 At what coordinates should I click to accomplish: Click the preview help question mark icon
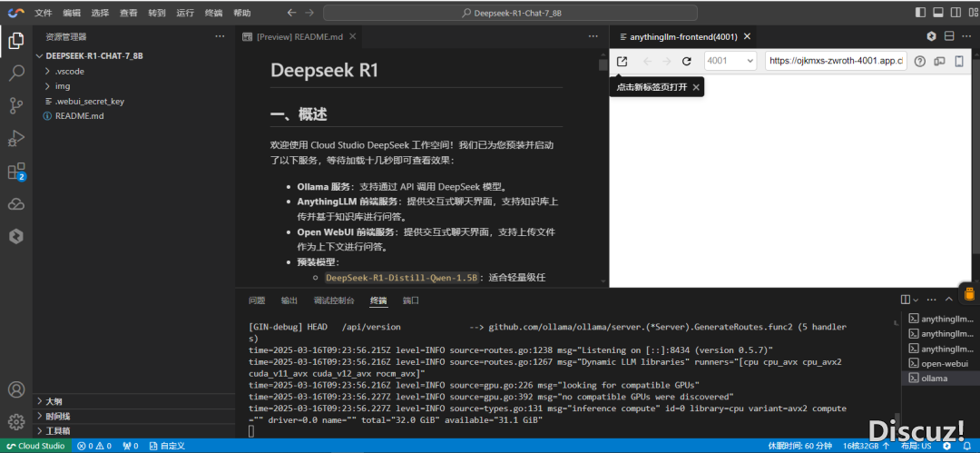click(x=919, y=62)
